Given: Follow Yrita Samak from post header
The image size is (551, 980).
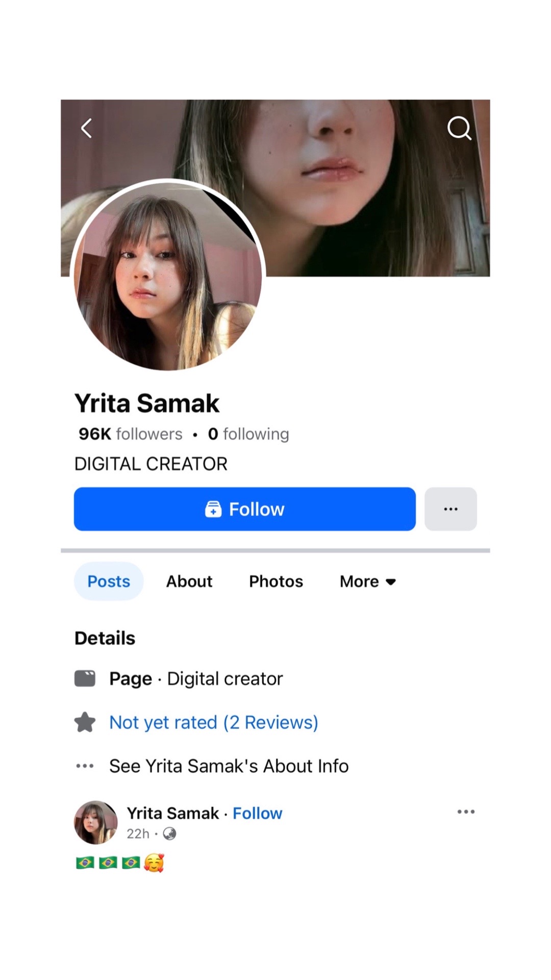Looking at the screenshot, I should click(x=257, y=813).
